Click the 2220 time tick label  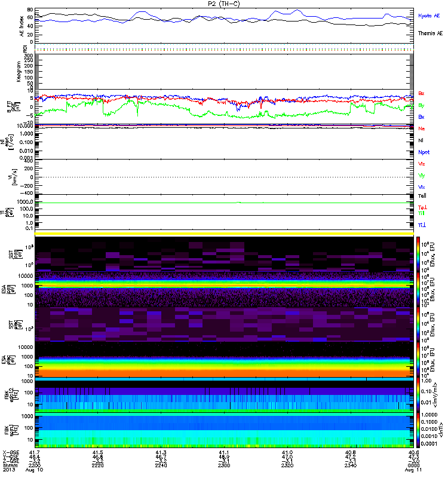[x=97, y=465]
